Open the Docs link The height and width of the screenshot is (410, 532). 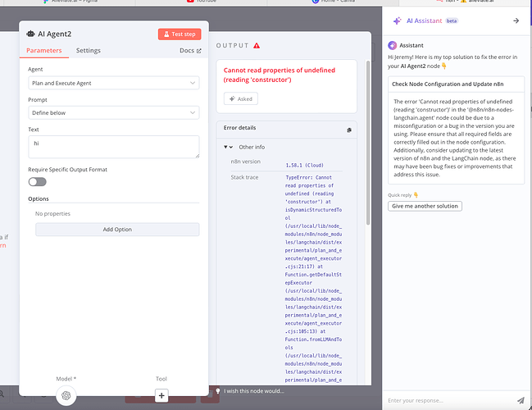coord(190,50)
